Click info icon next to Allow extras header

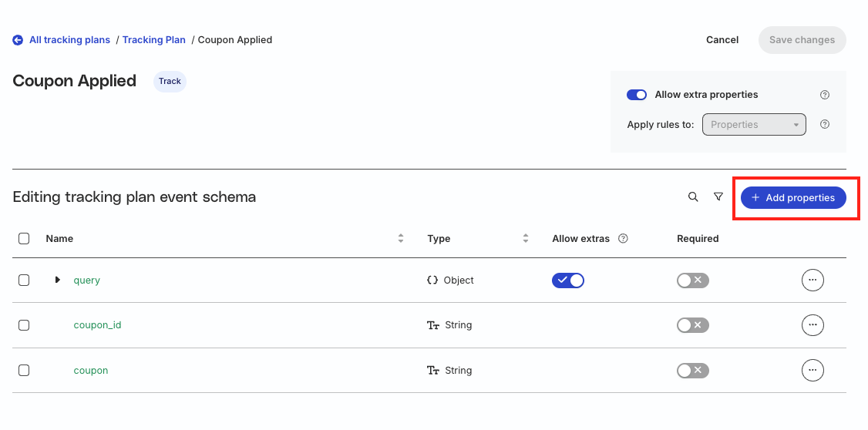click(x=623, y=239)
